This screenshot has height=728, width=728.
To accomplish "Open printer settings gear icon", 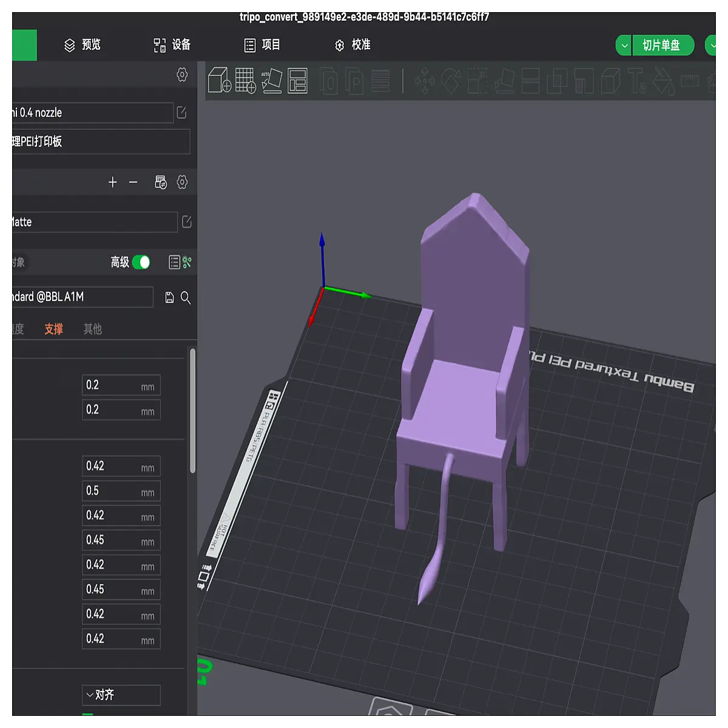I will [x=182, y=75].
